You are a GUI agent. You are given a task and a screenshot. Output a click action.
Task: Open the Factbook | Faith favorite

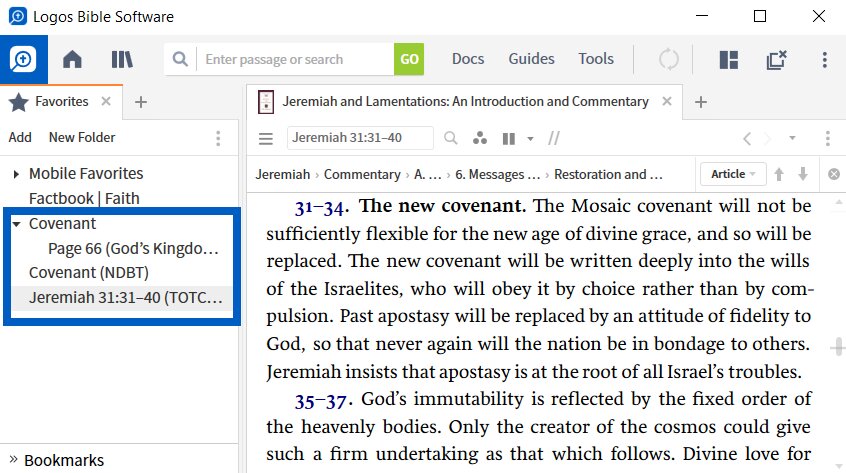(84, 198)
